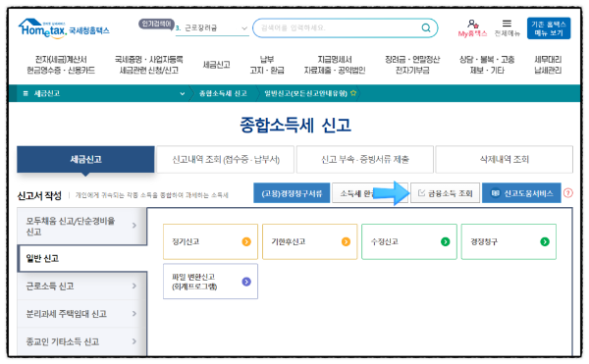Open the 수정신고 card

point(409,241)
